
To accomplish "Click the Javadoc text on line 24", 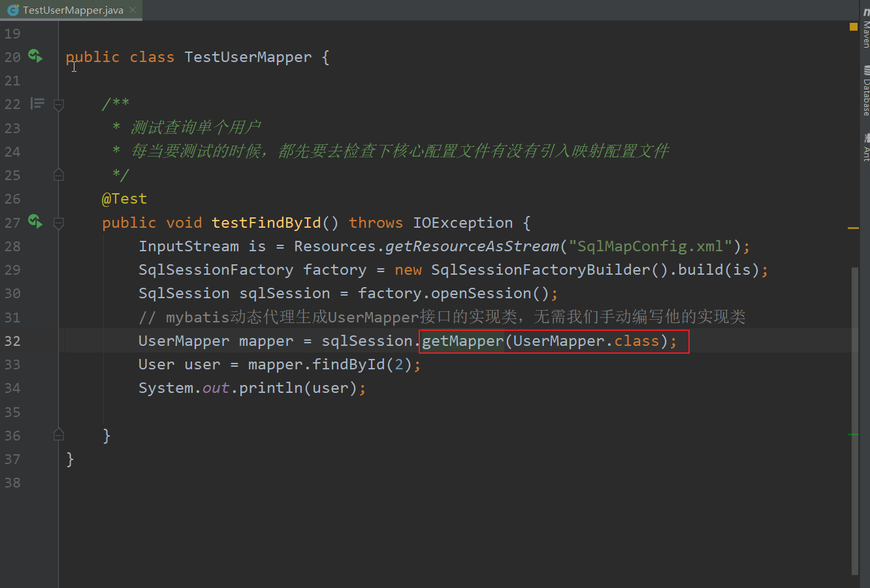I will click(400, 151).
